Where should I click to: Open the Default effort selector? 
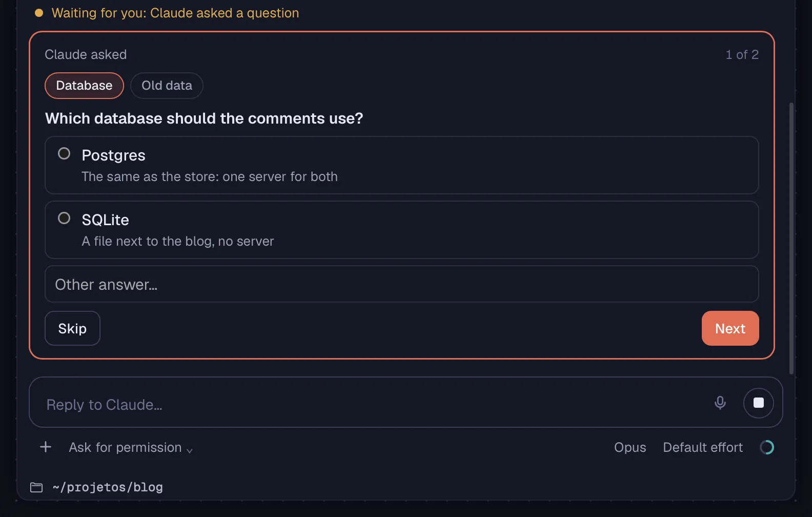point(703,447)
